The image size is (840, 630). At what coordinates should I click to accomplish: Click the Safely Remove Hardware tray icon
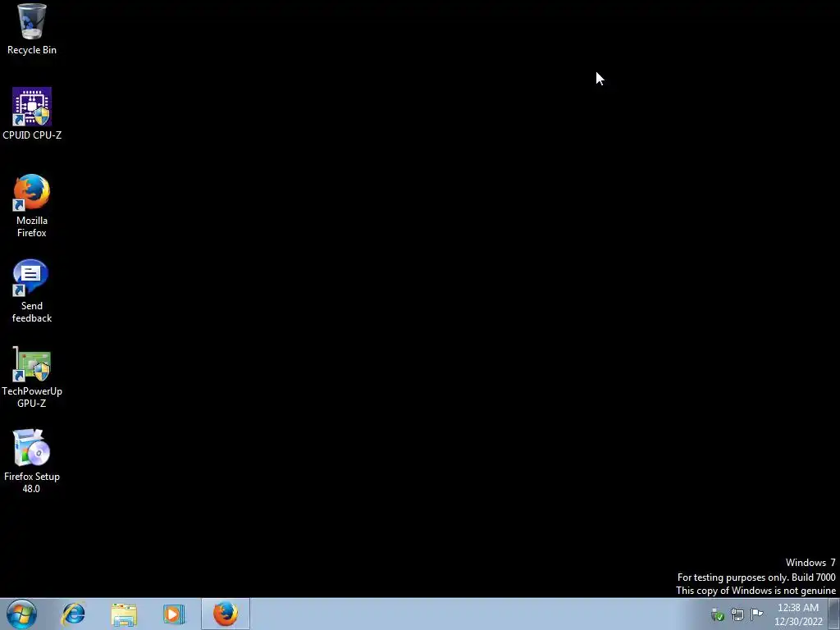[x=717, y=614]
